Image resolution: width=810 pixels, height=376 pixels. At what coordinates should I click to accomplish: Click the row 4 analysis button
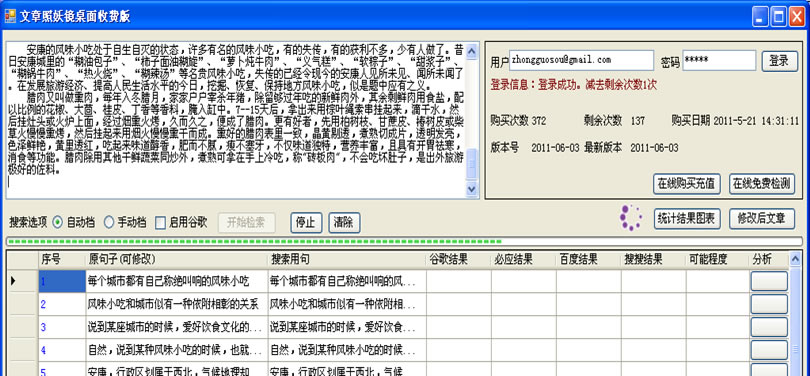tap(769, 350)
